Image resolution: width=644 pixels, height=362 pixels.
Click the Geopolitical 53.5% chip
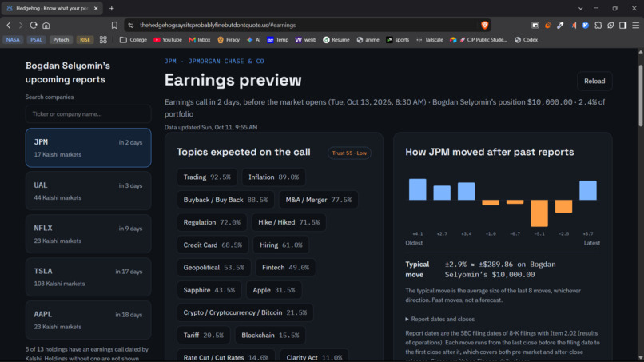coord(213,268)
